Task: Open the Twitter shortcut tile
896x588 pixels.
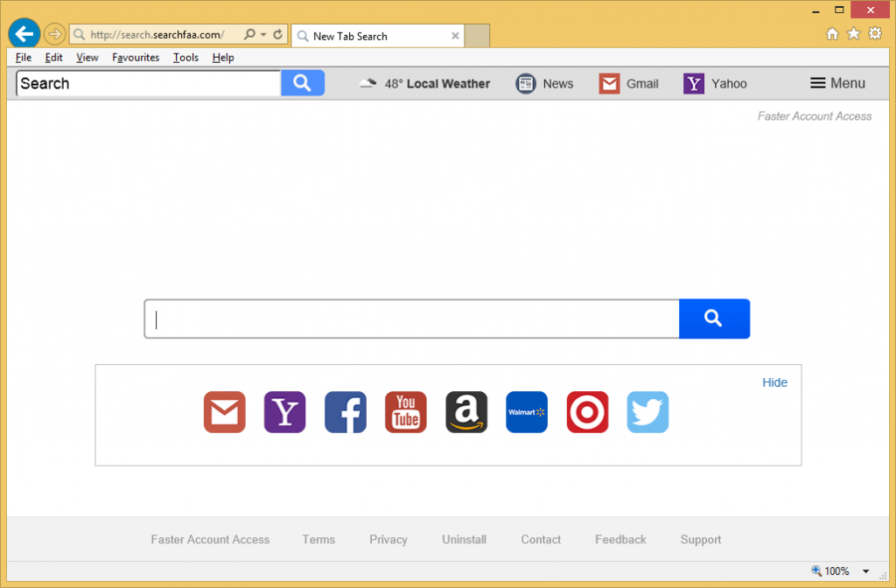Action: pyautogui.click(x=647, y=412)
